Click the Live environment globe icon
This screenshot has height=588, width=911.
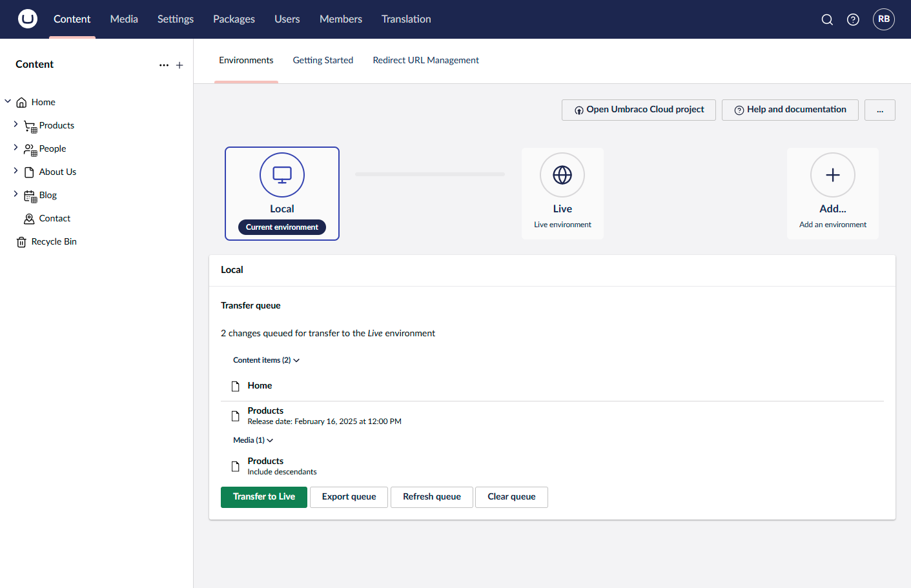[562, 174]
